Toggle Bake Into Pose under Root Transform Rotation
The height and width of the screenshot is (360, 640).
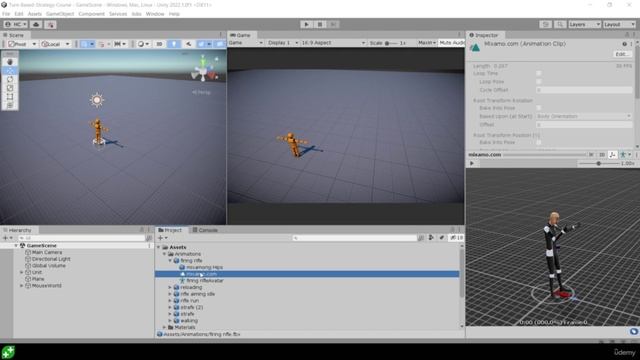click(x=539, y=108)
